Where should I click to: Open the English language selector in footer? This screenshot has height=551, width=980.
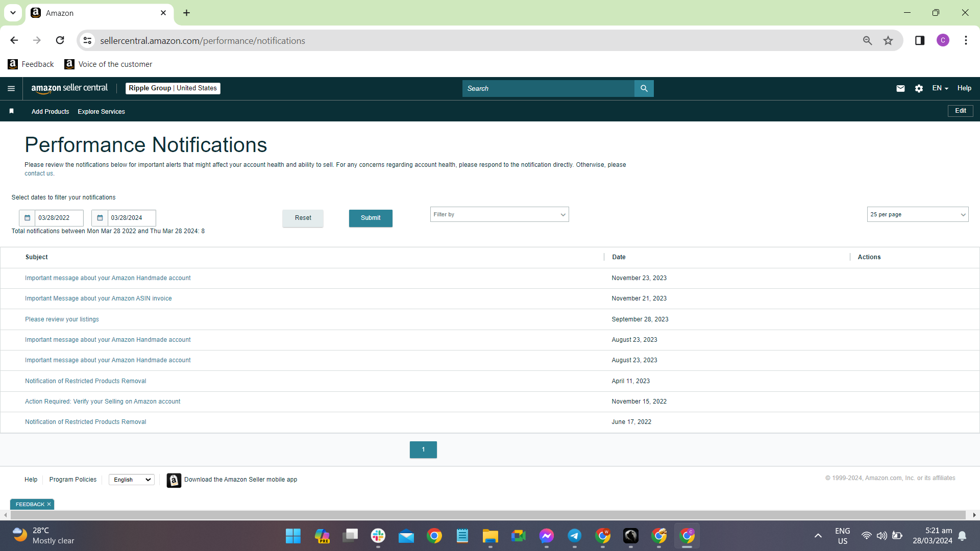(132, 480)
